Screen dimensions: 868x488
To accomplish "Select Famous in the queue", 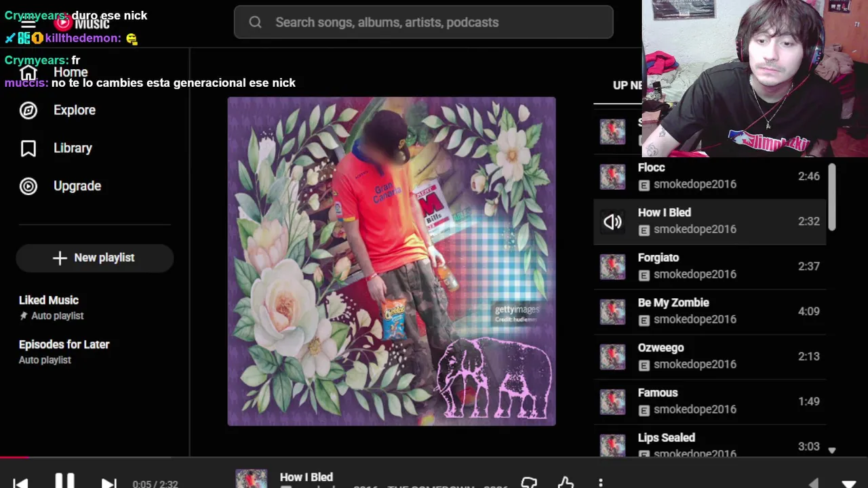I will [x=709, y=401].
